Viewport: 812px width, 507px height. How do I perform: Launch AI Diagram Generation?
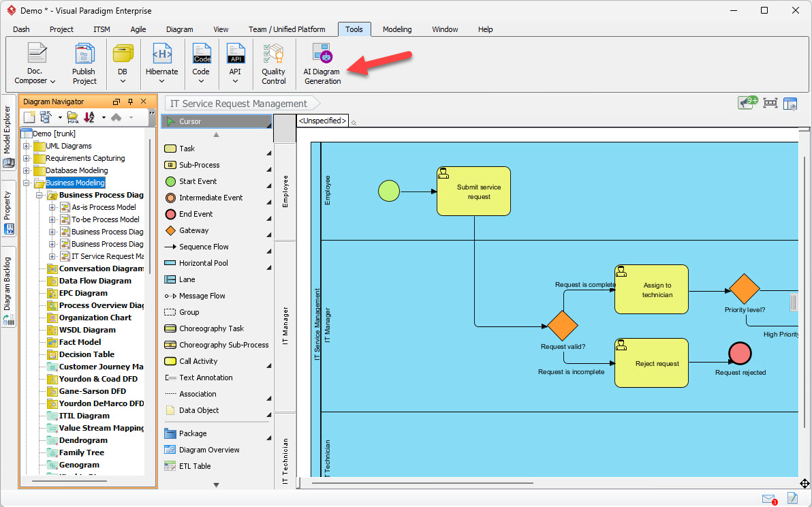pyautogui.click(x=322, y=63)
